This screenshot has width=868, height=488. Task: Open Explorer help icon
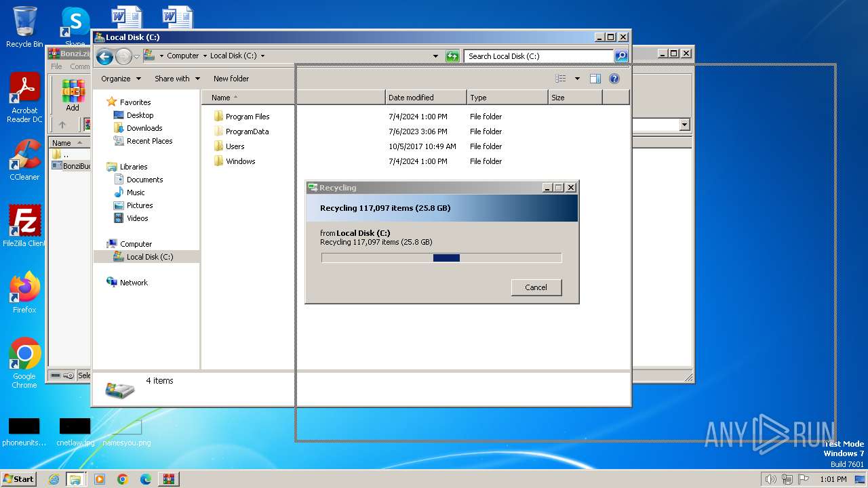tap(614, 79)
